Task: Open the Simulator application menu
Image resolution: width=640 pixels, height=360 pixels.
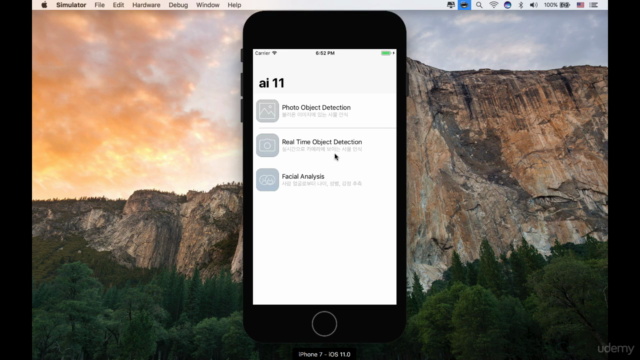Action: (x=71, y=5)
